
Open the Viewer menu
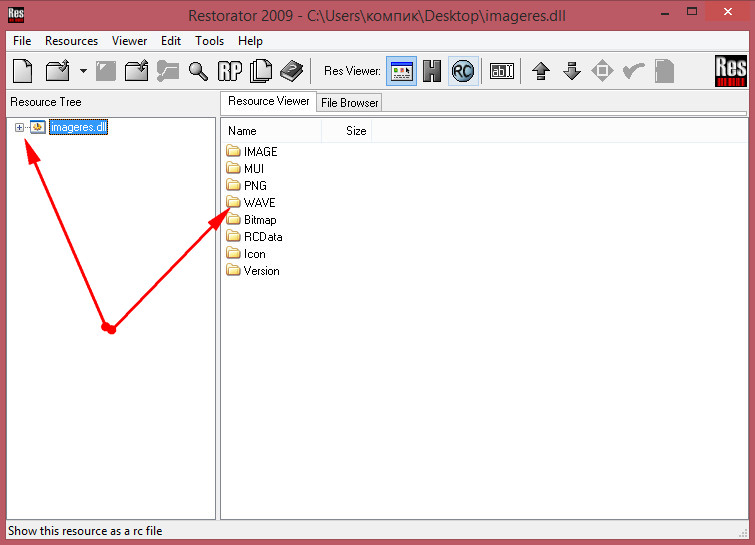[130, 41]
